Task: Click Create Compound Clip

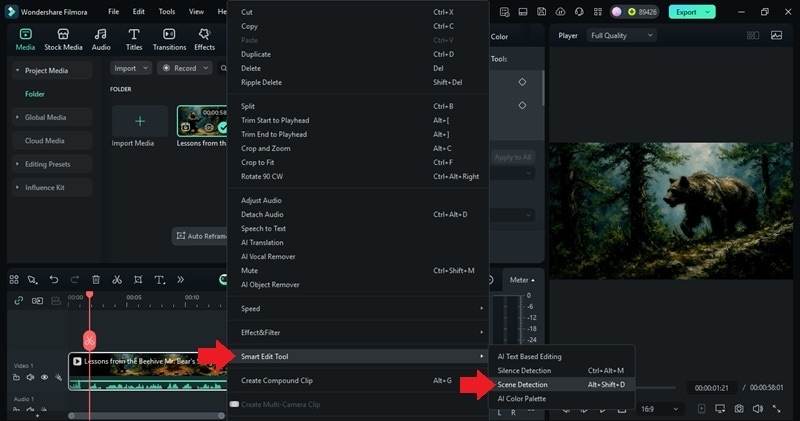Action: coord(358,380)
